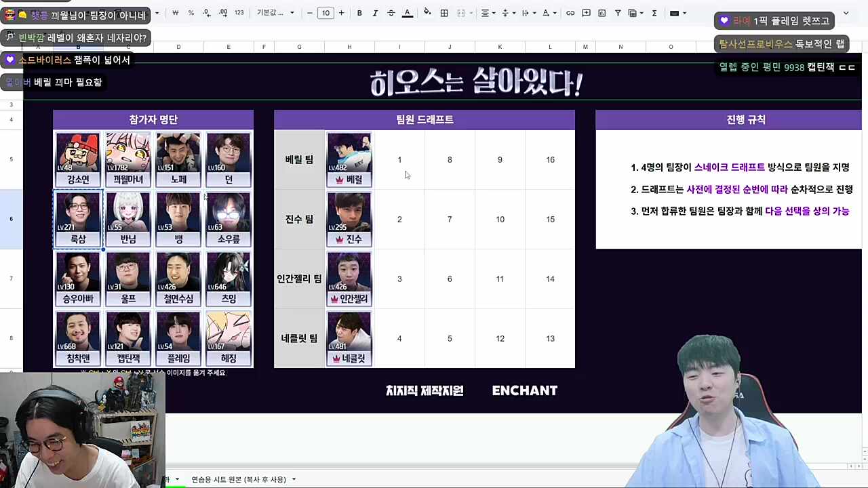Open the text rotation dropdown
The image size is (868, 488).
tap(549, 13)
